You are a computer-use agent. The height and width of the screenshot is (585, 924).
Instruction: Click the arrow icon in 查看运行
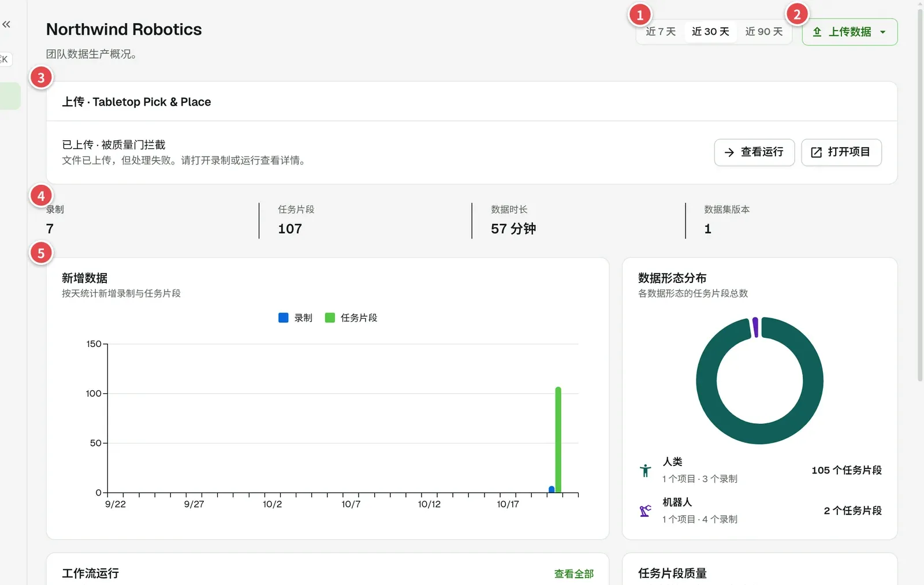(x=729, y=152)
